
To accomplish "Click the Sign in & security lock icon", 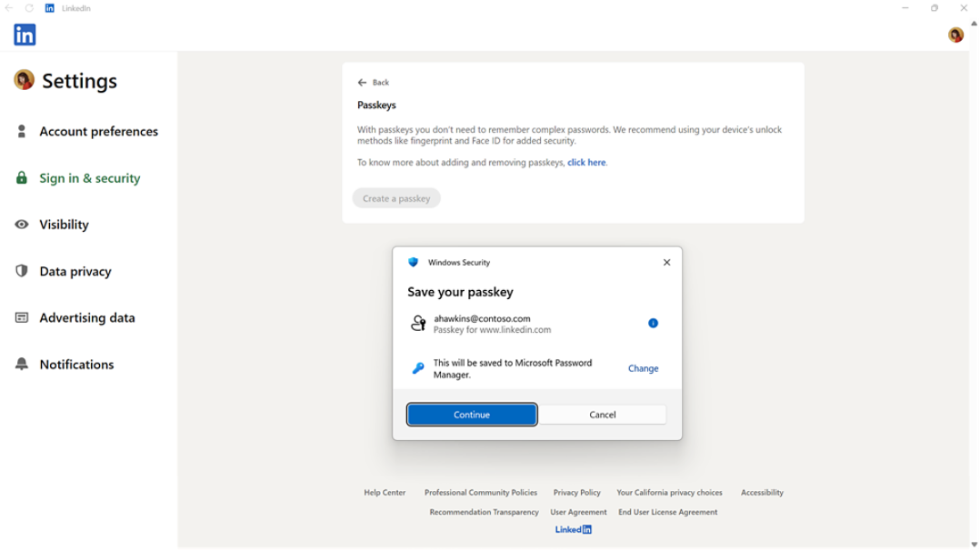I will pos(20,177).
